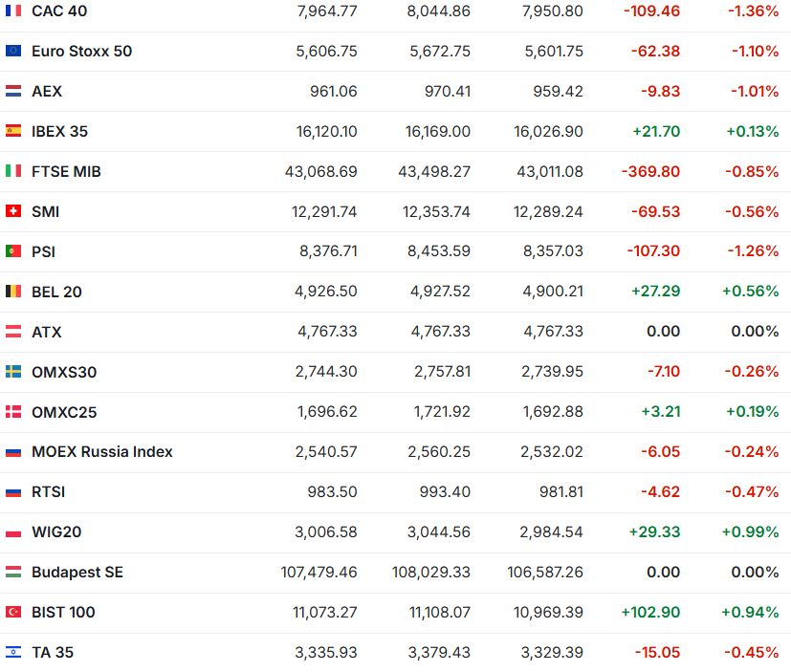Click the Spanish flag next to IBEX 35
This screenshot has width=791, height=672.
point(13,131)
